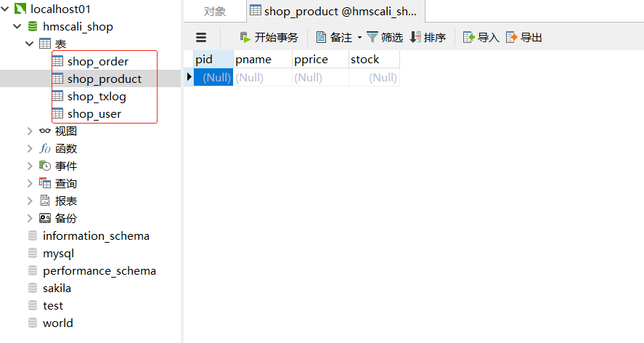Click the information_schema database icon

[33, 235]
